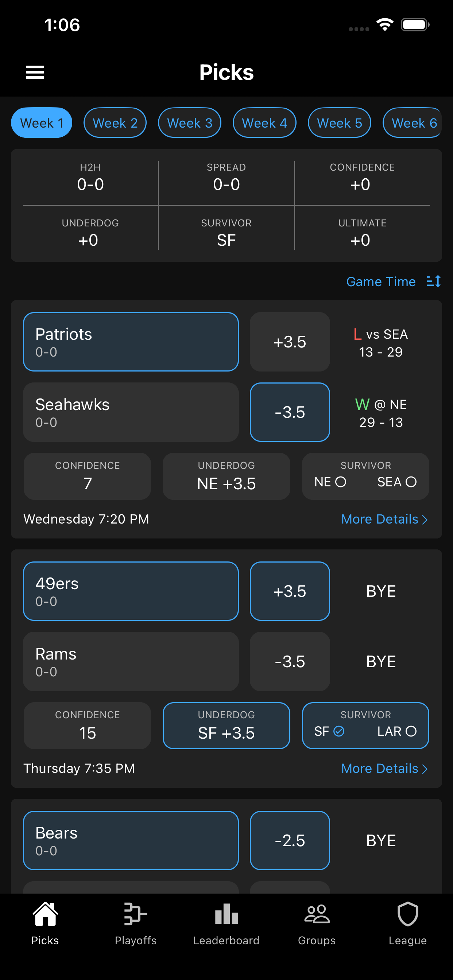This screenshot has height=980, width=453.
Task: Toggle SF survivor checked option
Action: tap(339, 731)
